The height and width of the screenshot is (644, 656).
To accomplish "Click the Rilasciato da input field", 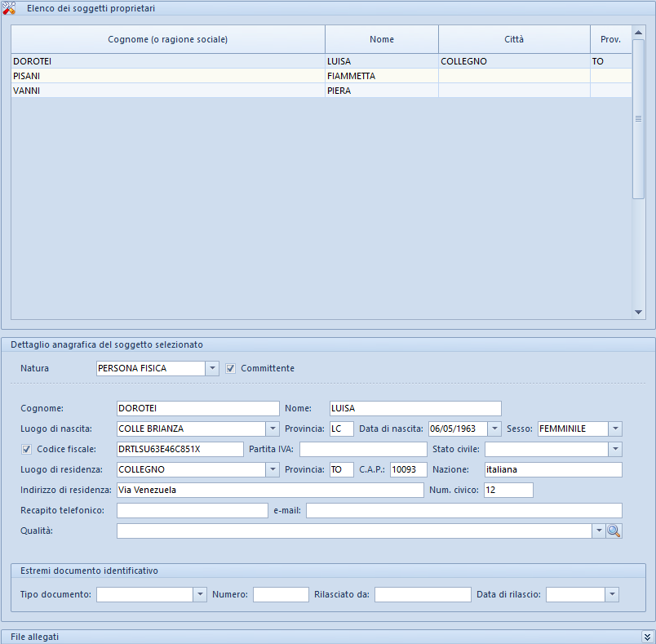I will [x=423, y=594].
